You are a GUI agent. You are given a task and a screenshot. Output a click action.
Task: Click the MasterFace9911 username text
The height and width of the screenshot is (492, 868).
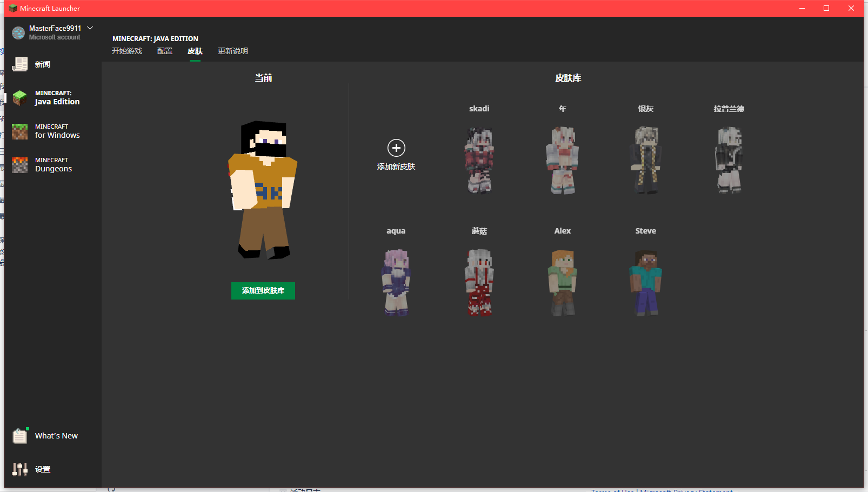pos(55,28)
